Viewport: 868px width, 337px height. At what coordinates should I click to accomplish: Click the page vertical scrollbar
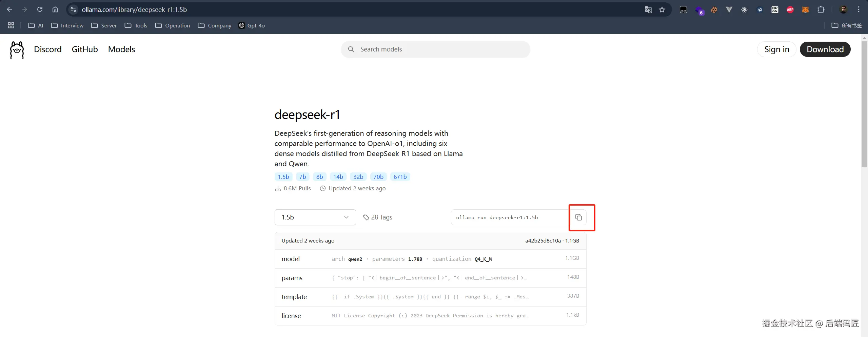[x=864, y=104]
